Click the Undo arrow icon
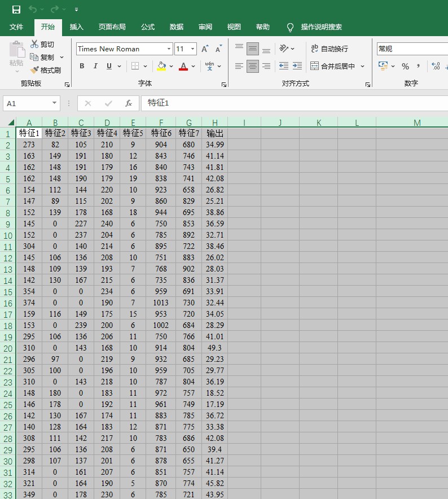The height and width of the screenshot is (499, 448). (33, 9)
